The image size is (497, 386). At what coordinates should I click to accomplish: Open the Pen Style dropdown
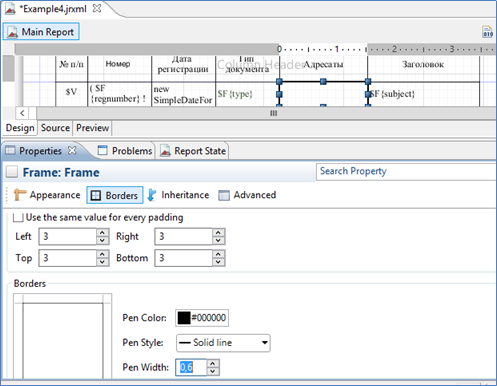pos(223,343)
